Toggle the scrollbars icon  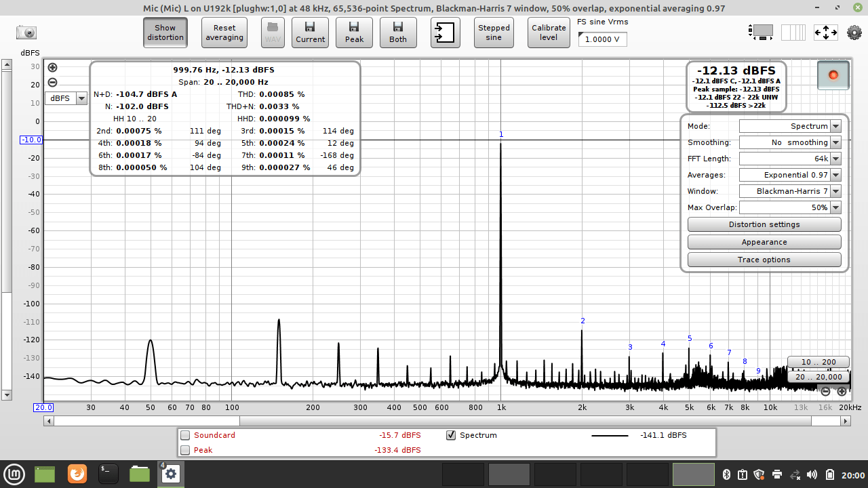[761, 32]
